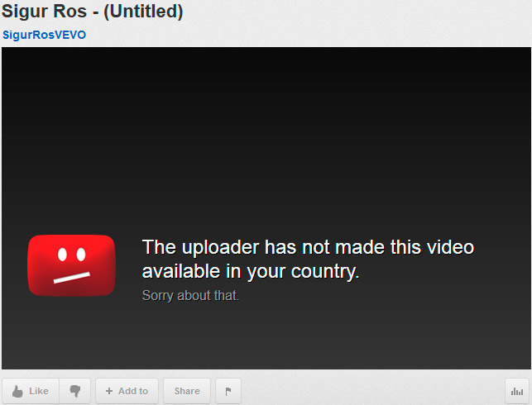Image resolution: width=532 pixels, height=405 pixels.
Task: Click the 'Sorry about that.' message
Action: click(x=190, y=296)
